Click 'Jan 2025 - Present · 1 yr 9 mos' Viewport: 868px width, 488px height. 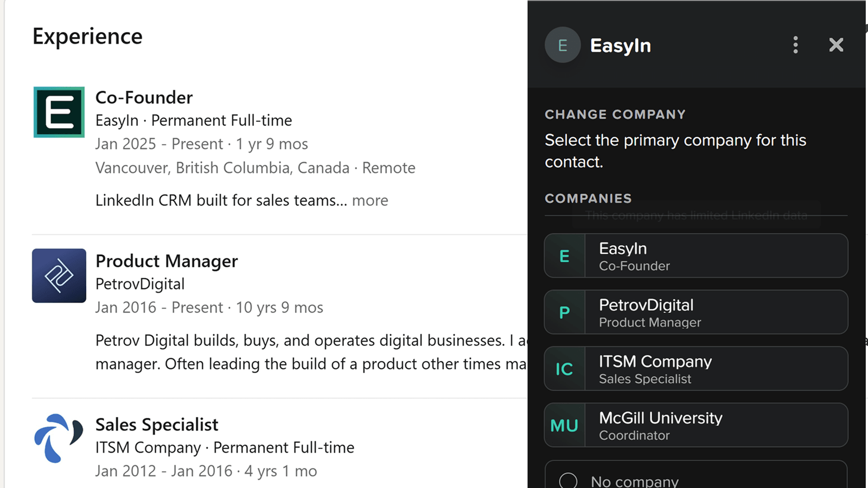point(202,144)
